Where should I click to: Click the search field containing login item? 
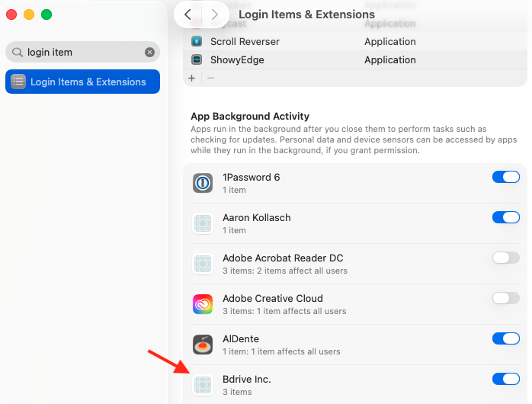pyautogui.click(x=80, y=52)
